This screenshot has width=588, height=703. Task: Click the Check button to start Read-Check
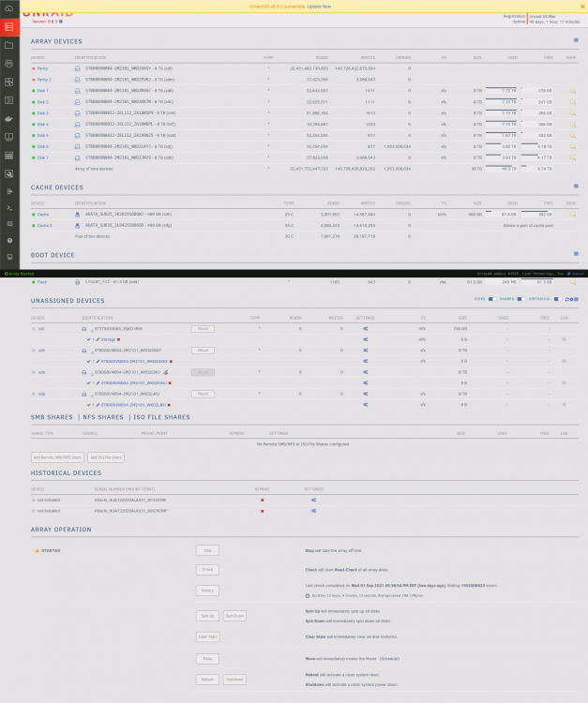pyautogui.click(x=207, y=570)
